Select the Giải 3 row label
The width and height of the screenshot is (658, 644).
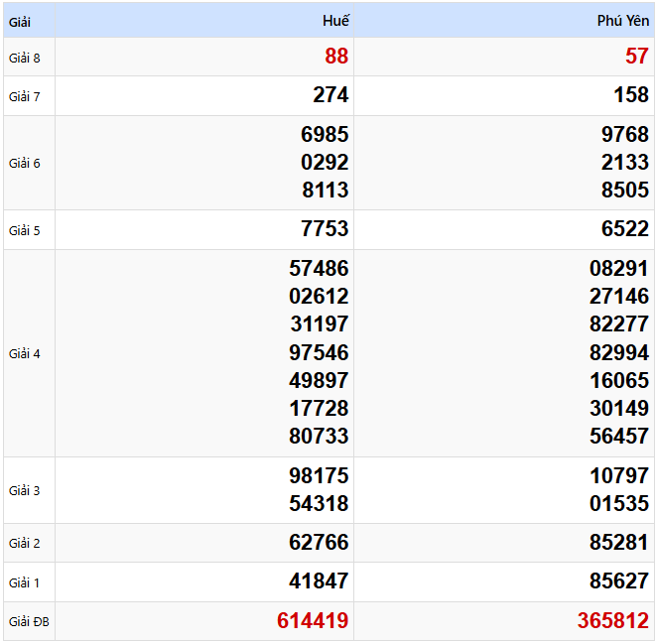[25, 490]
